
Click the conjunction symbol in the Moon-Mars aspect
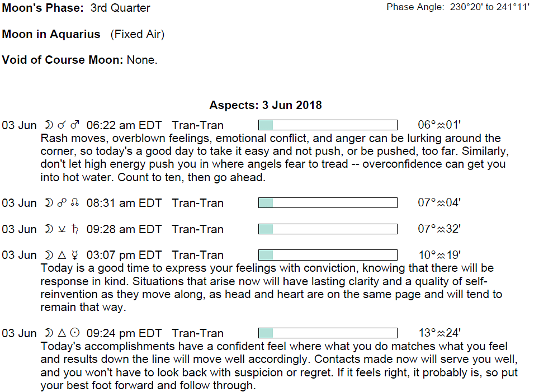[62, 125]
